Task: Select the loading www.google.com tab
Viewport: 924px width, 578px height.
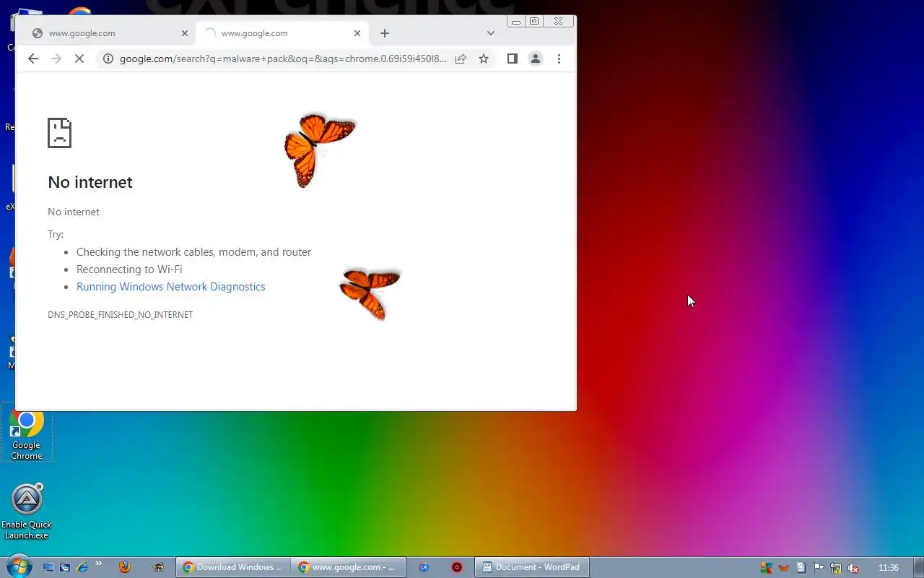Action: tap(282, 33)
